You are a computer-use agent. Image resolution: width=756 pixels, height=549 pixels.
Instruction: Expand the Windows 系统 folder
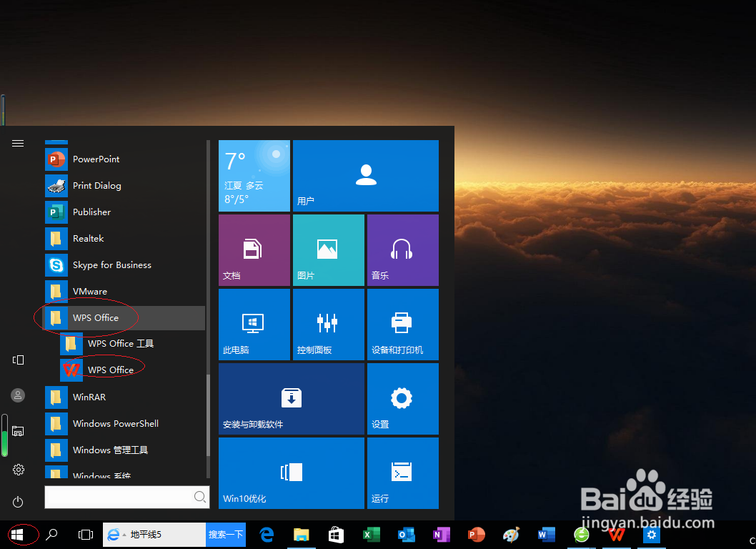(x=125, y=472)
